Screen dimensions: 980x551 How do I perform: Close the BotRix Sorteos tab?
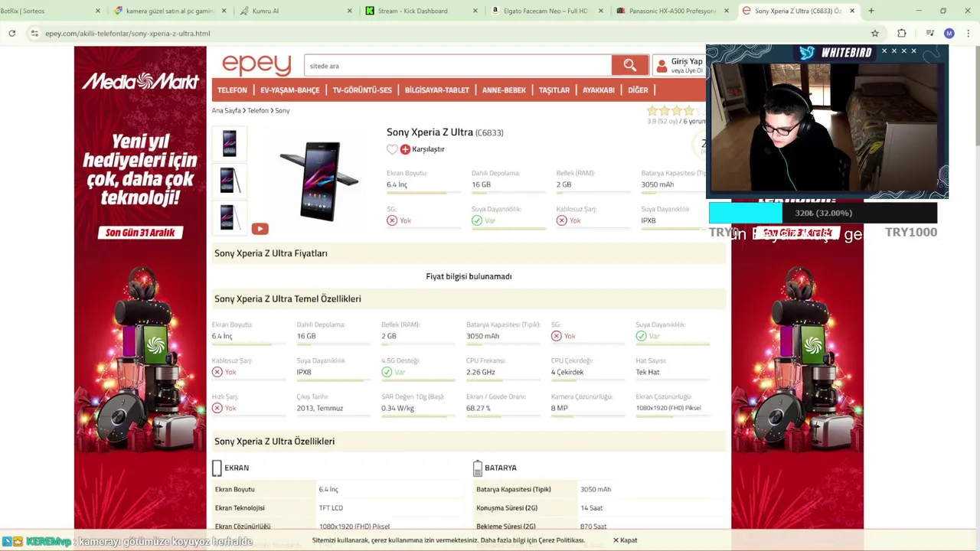click(98, 11)
